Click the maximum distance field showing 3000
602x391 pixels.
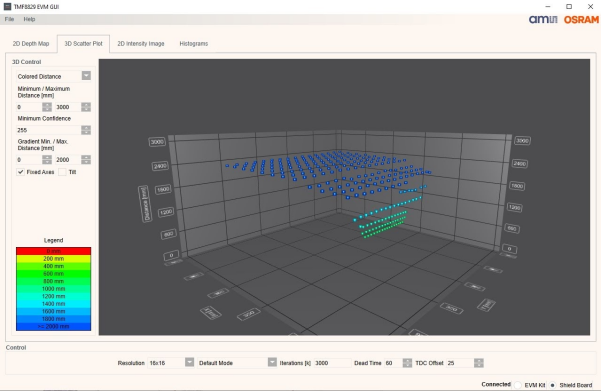coord(68,107)
